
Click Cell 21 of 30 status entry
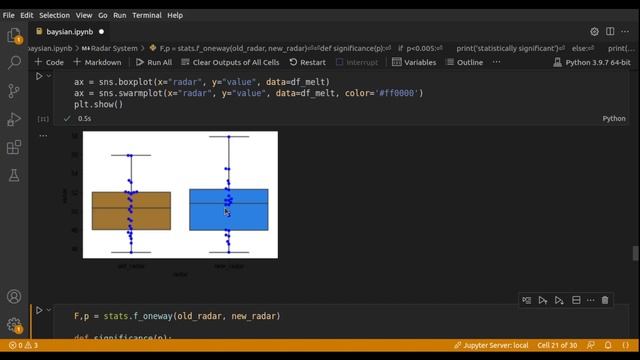click(557, 345)
